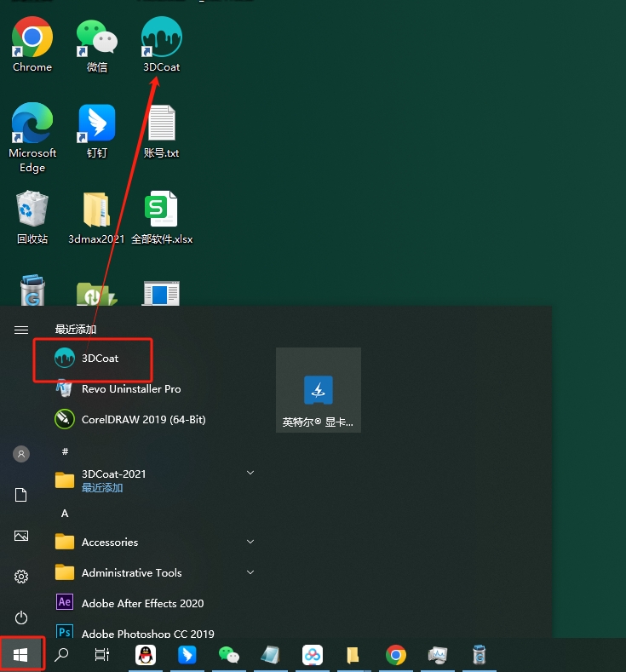626x672 pixels.
Task: Select the 全部软件.xlsx spreadsheet file
Action: tap(162, 217)
